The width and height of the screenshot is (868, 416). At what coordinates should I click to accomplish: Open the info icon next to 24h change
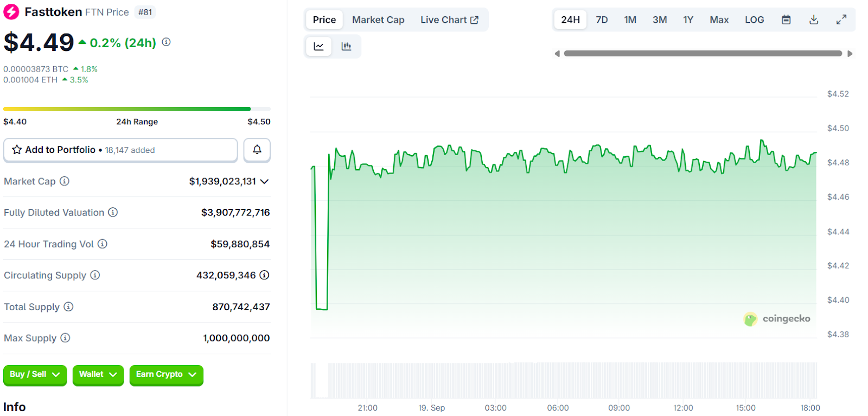167,42
